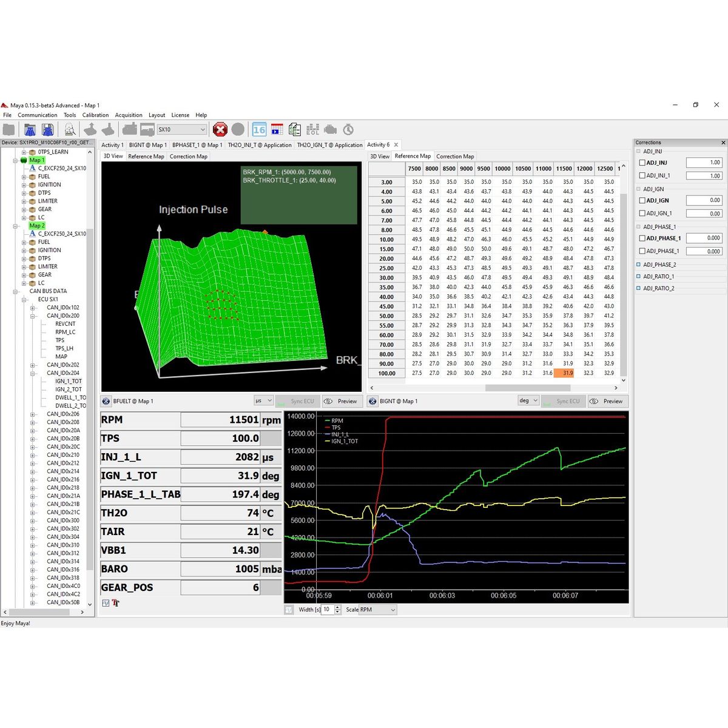This screenshot has height=728, width=728.
Task: Enable the ADJ_INJ correction checkbox
Action: tap(642, 163)
